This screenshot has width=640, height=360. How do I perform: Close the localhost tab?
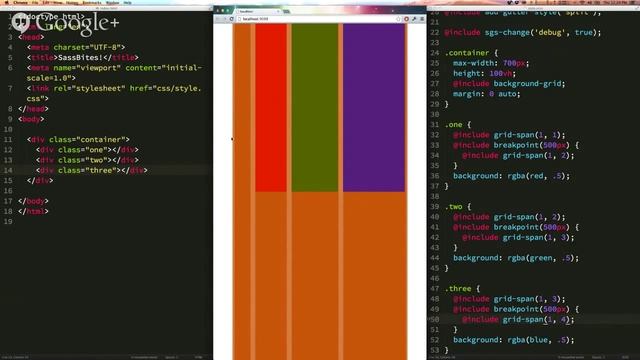pos(278,11)
